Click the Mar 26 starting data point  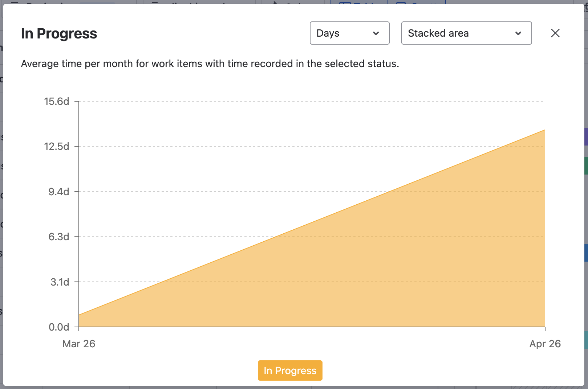point(79,315)
